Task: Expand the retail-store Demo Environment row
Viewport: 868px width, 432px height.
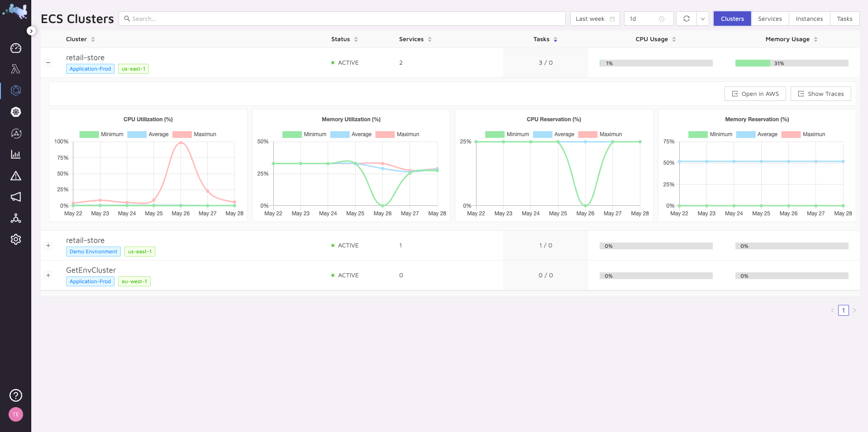Action: click(48, 245)
